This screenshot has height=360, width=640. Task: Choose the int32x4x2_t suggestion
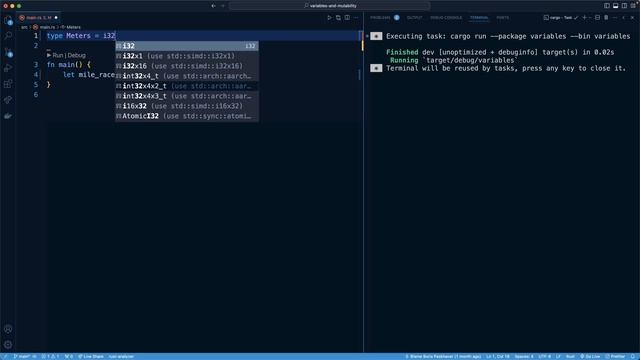tap(187, 86)
